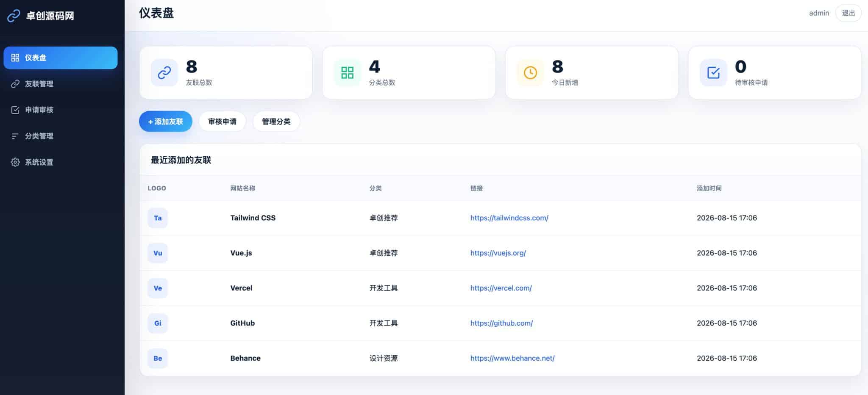
Task: Click the 网站名称 column header
Action: 242,188
